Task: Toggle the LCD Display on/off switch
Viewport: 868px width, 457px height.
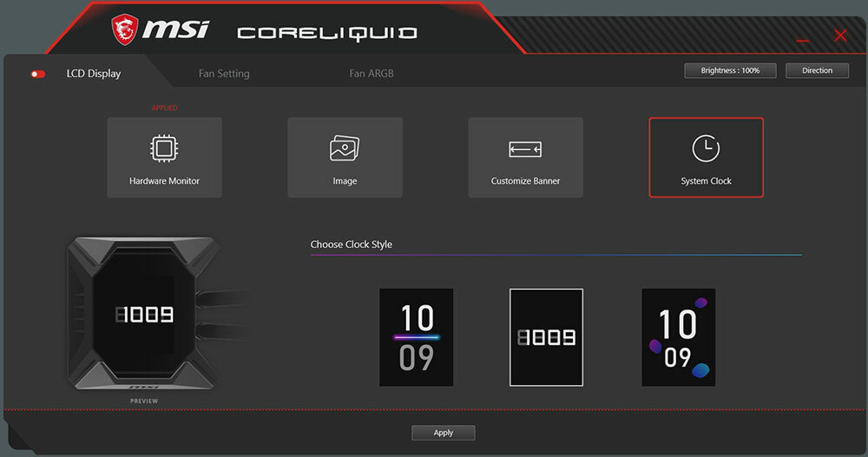Action: click(x=38, y=74)
